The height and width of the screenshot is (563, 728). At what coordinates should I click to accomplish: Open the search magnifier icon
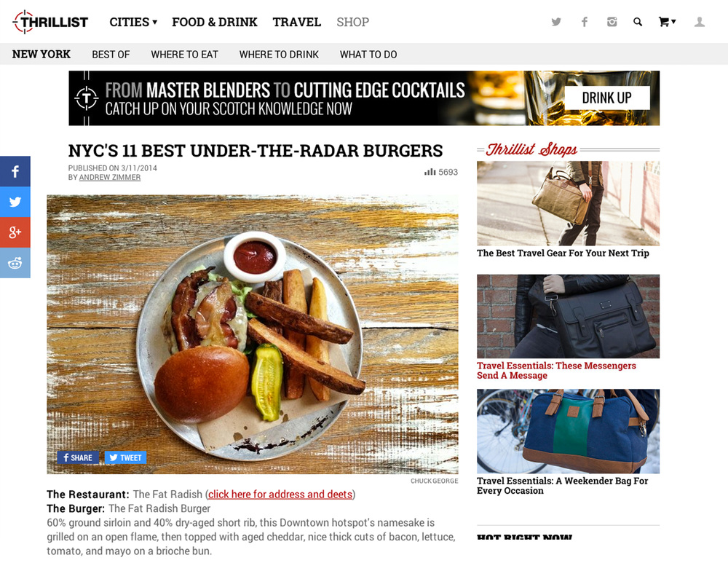tap(638, 22)
